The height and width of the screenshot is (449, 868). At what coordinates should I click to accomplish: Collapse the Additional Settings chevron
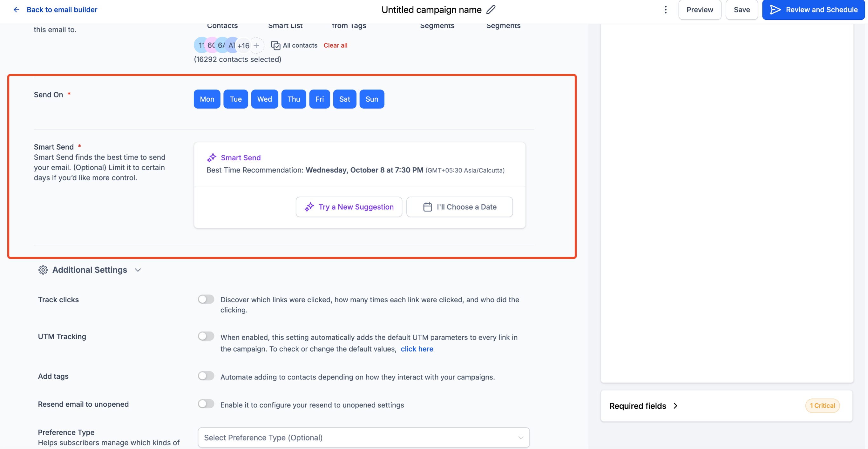coord(138,270)
